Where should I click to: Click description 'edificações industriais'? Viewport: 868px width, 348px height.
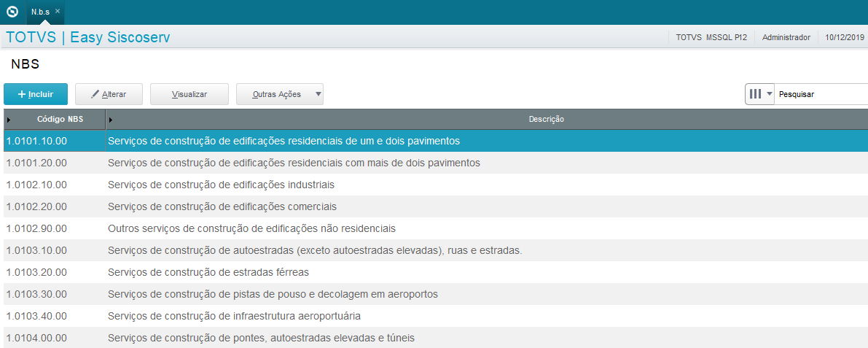(x=284, y=185)
